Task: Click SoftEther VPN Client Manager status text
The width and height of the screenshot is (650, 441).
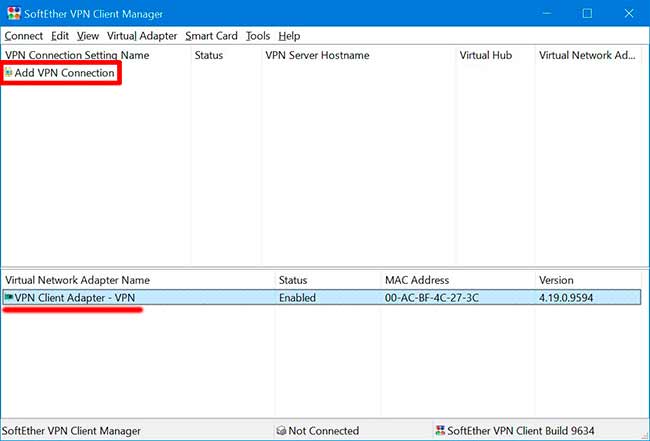Action: (71, 431)
